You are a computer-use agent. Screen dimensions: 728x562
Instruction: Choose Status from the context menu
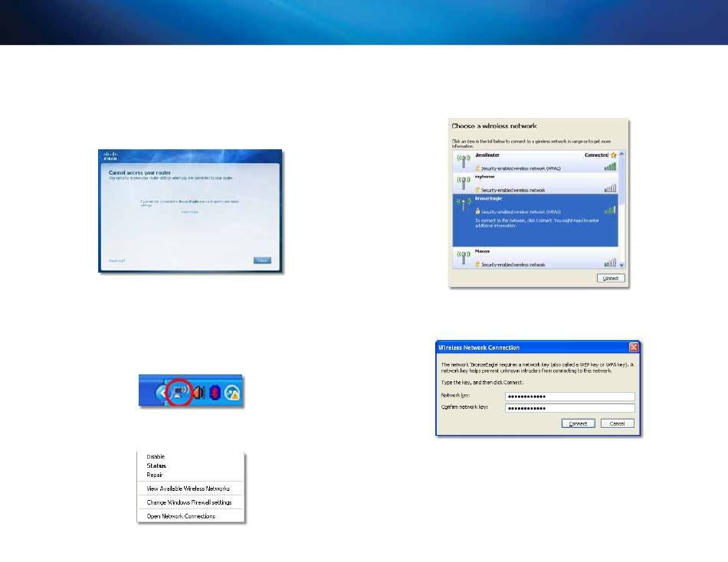click(156, 466)
